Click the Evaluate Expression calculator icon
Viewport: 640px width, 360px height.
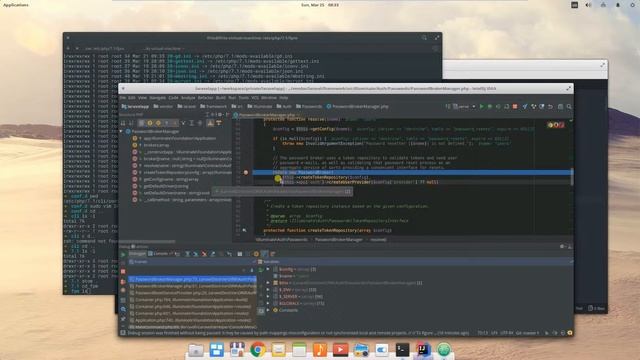[x=240, y=254]
